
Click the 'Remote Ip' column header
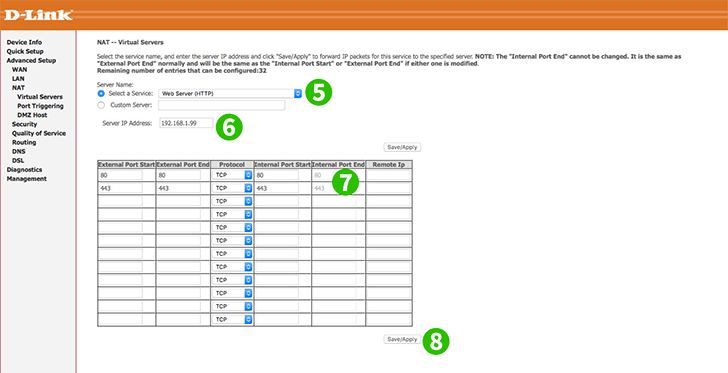pos(389,164)
